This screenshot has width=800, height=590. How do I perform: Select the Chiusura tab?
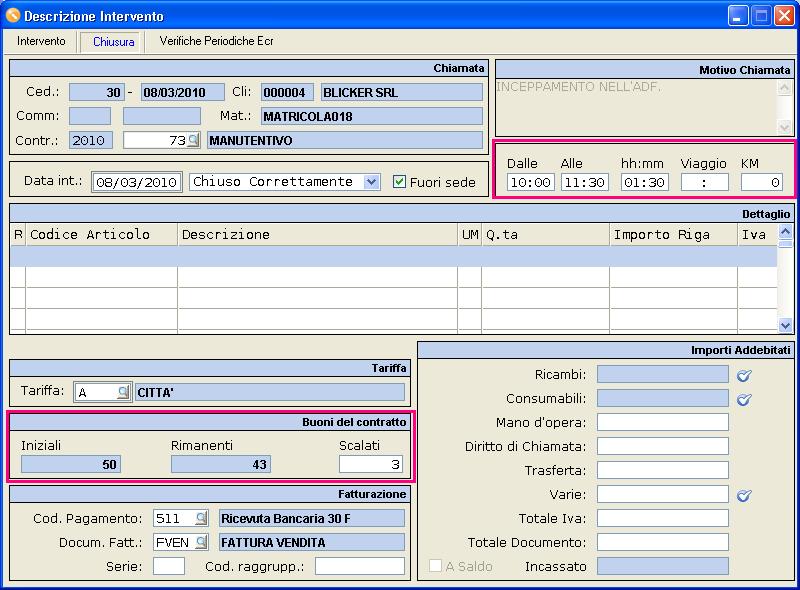pyautogui.click(x=113, y=42)
